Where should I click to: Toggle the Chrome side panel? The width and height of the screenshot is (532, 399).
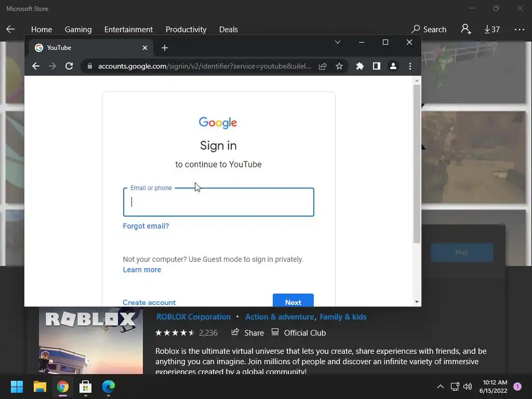click(x=377, y=66)
